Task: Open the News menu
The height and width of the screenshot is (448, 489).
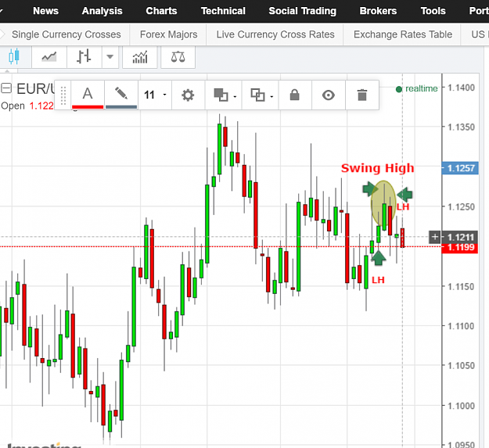Action: 45,11
